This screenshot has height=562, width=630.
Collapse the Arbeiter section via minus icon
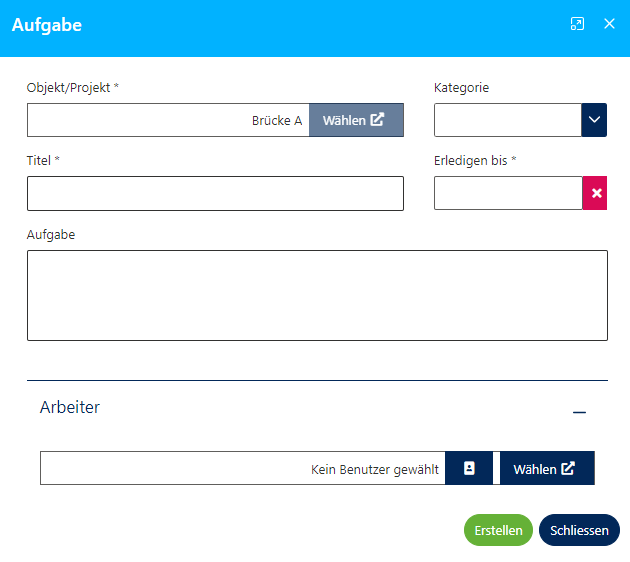(579, 410)
